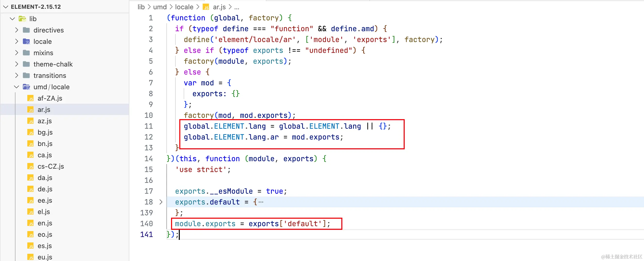Image resolution: width=644 pixels, height=261 pixels.
Task: Select the ar.js file in the tree
Action: click(64, 110)
